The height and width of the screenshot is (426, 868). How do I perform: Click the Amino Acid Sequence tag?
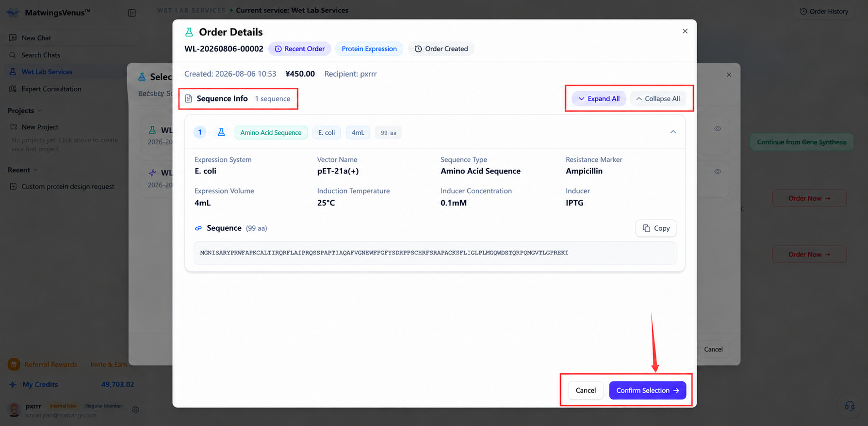click(271, 132)
